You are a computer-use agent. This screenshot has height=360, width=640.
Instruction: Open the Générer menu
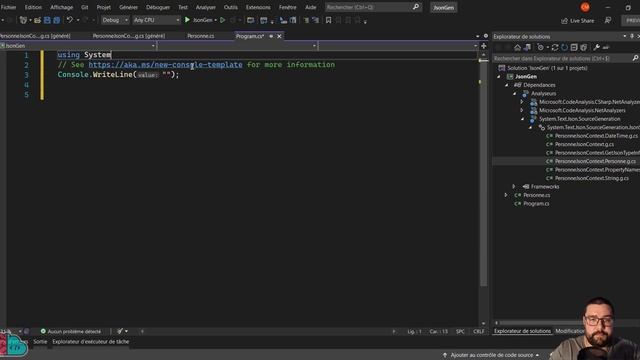click(128, 7)
